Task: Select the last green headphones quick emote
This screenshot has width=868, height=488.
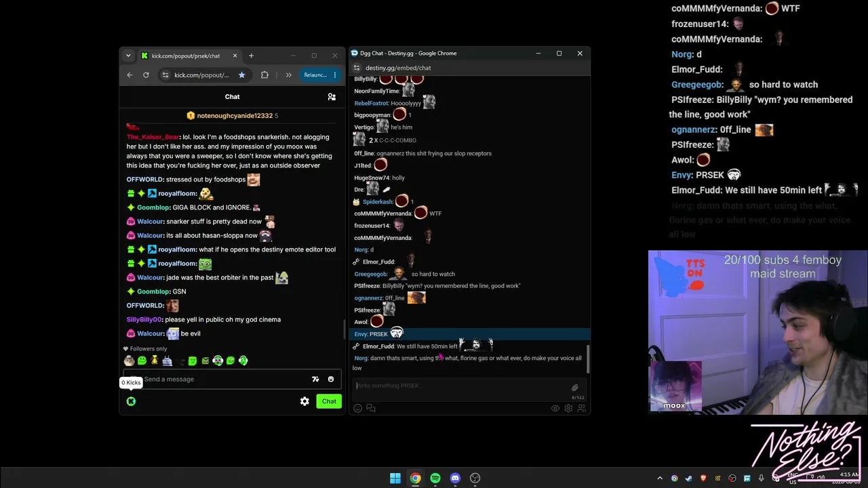Action: (x=243, y=361)
